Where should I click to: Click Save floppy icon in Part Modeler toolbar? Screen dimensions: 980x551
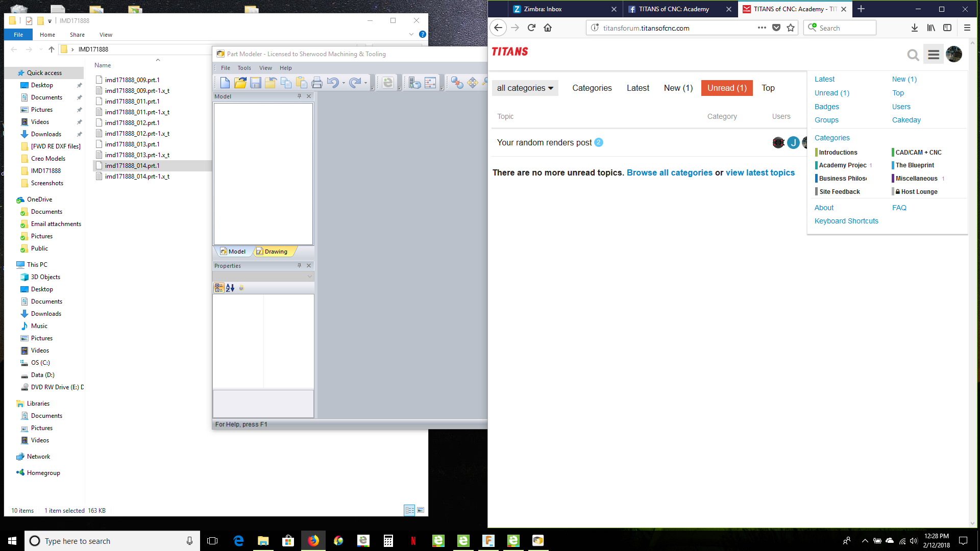[256, 83]
